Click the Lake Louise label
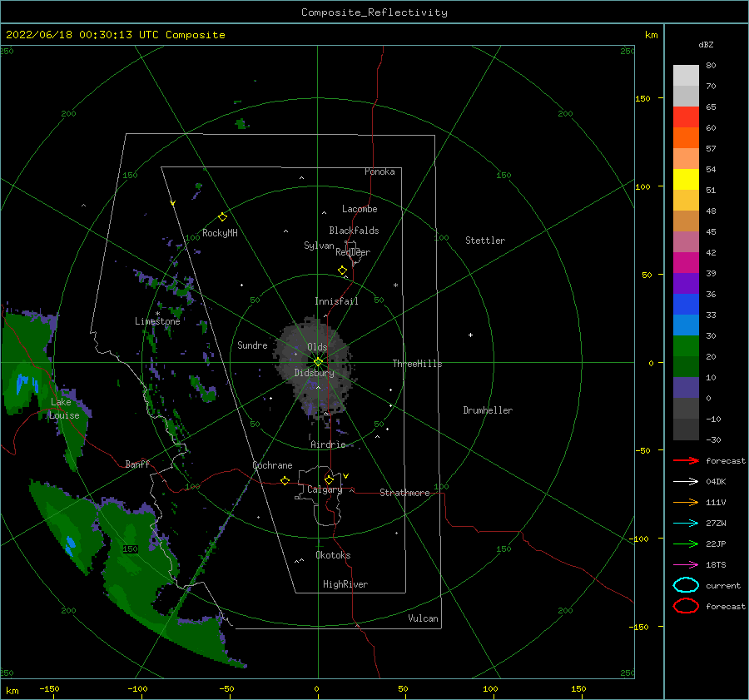The image size is (749, 700). 64,409
